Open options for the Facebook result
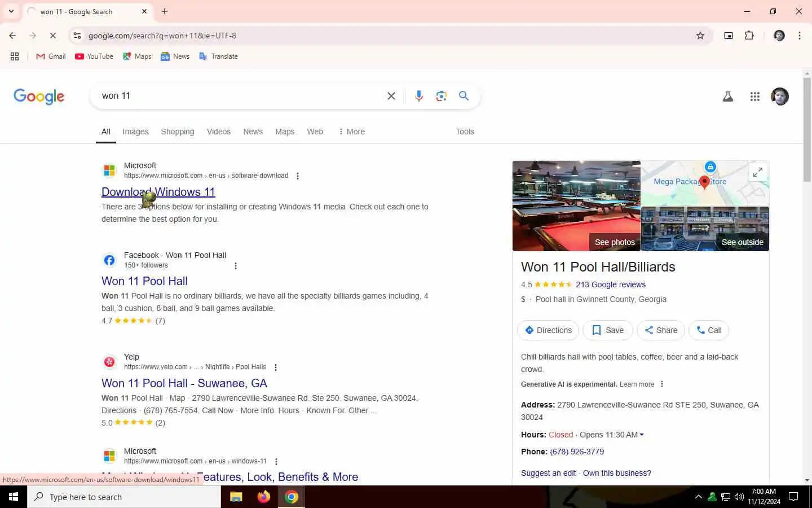 (x=236, y=266)
